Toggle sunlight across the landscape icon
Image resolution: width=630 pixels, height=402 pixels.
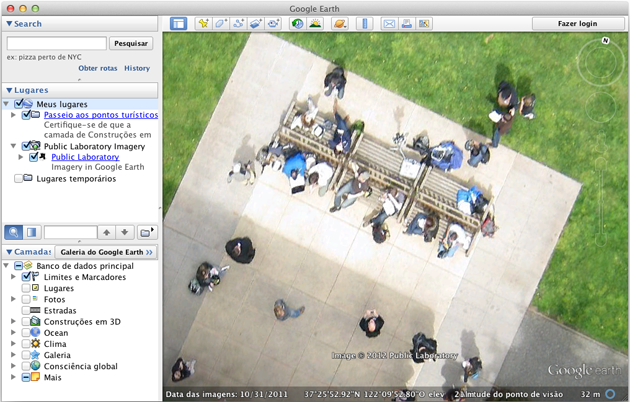315,24
